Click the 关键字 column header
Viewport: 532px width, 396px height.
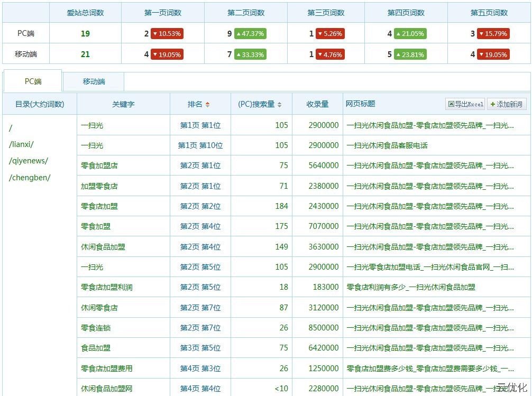click(123, 104)
